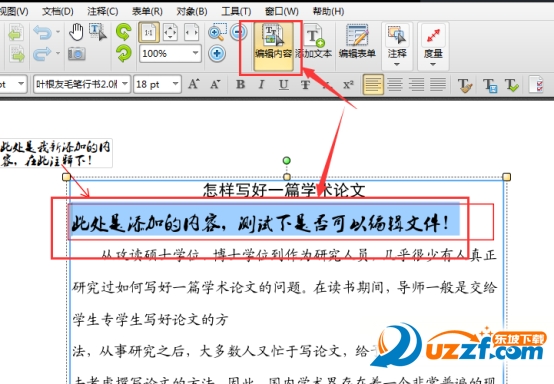Expand the 度量 (Measure) tool dropdown
The height and width of the screenshot is (384, 554).
point(433,65)
